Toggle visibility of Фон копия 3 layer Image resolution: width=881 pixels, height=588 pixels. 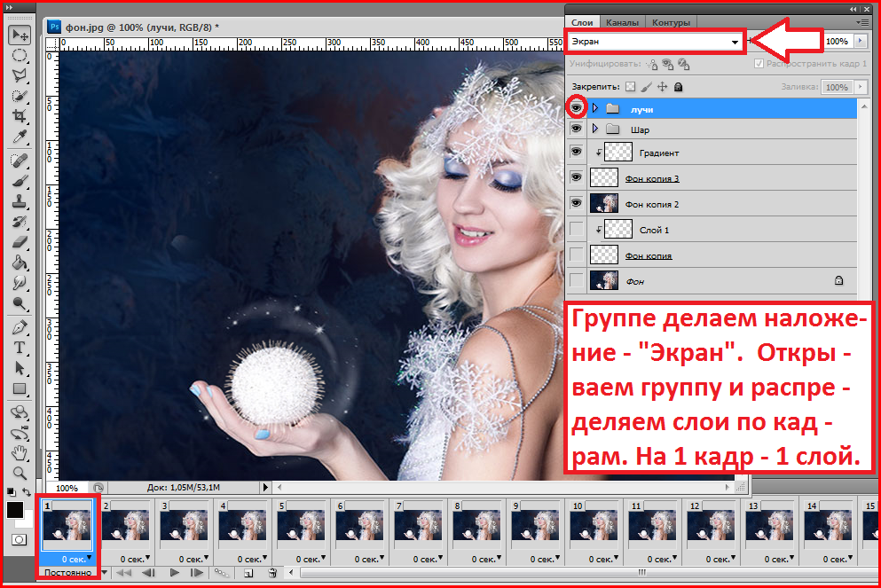coord(576,177)
